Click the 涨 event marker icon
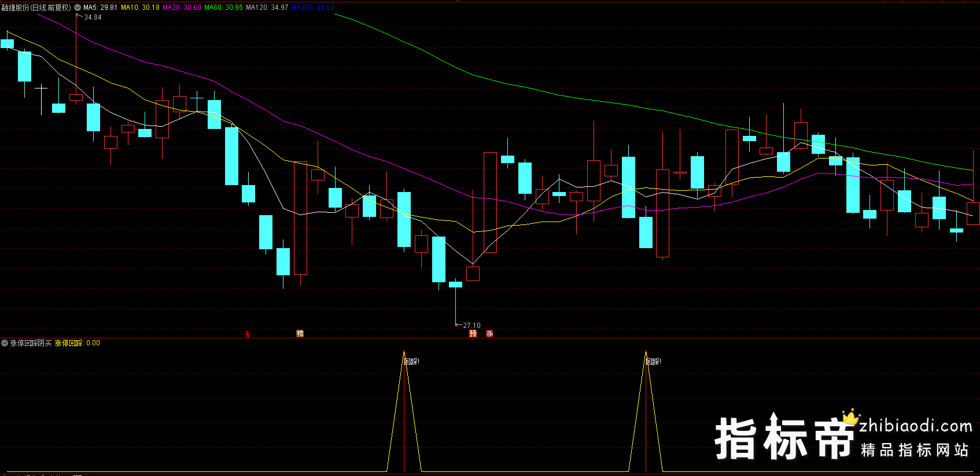 point(489,334)
